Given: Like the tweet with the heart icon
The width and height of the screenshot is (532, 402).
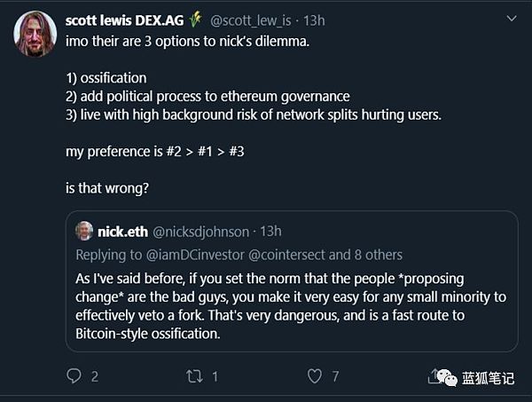Looking at the screenshot, I should [314, 377].
